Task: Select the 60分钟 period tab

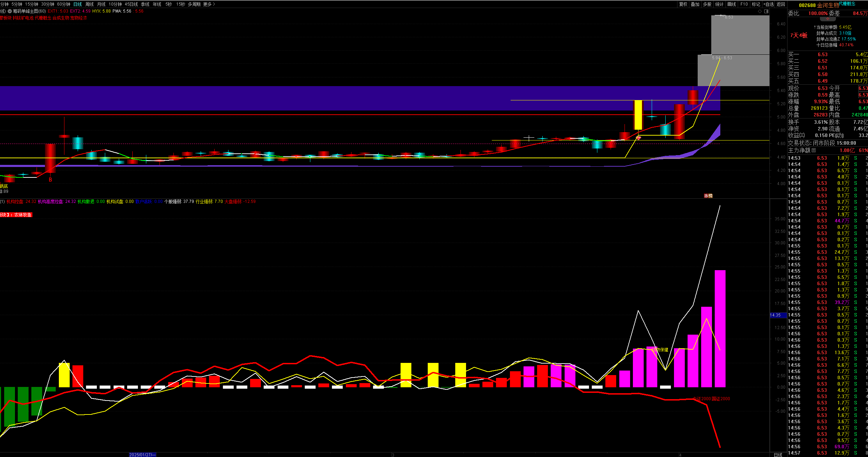Action: tap(63, 4)
